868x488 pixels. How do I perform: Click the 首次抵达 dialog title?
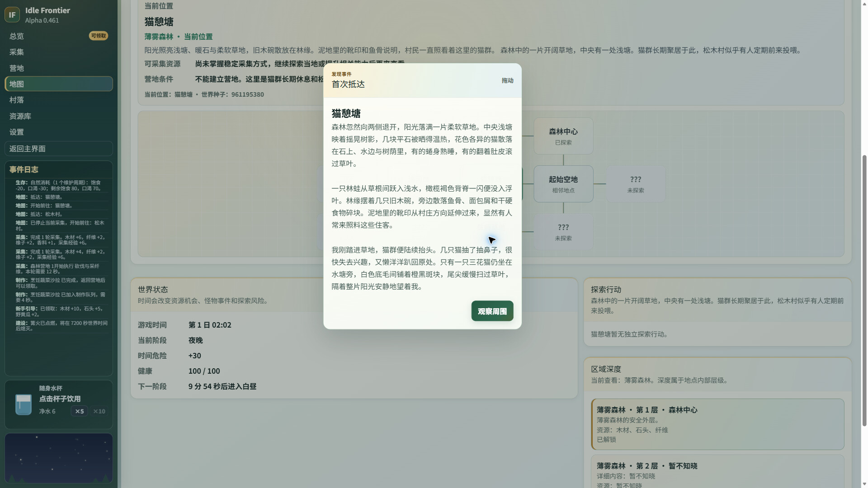(348, 84)
